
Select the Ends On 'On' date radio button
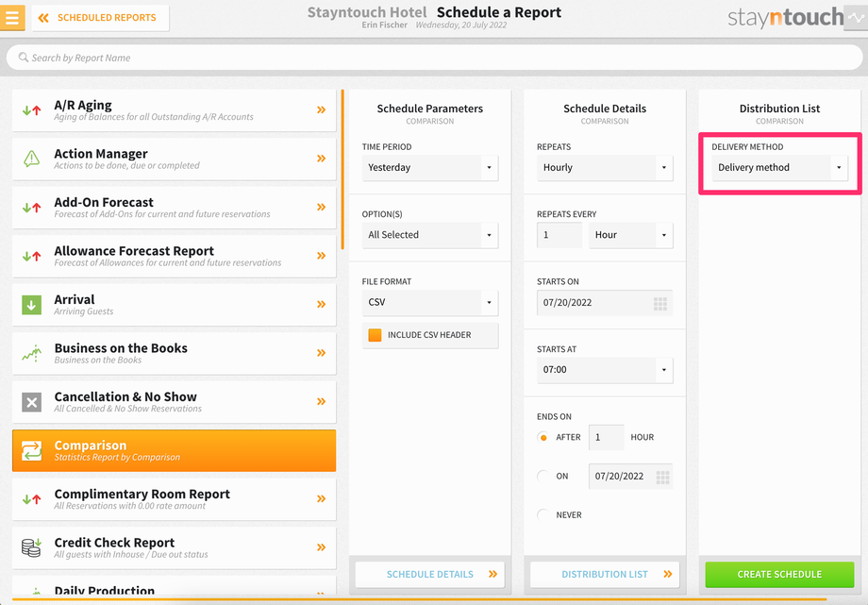coord(543,477)
